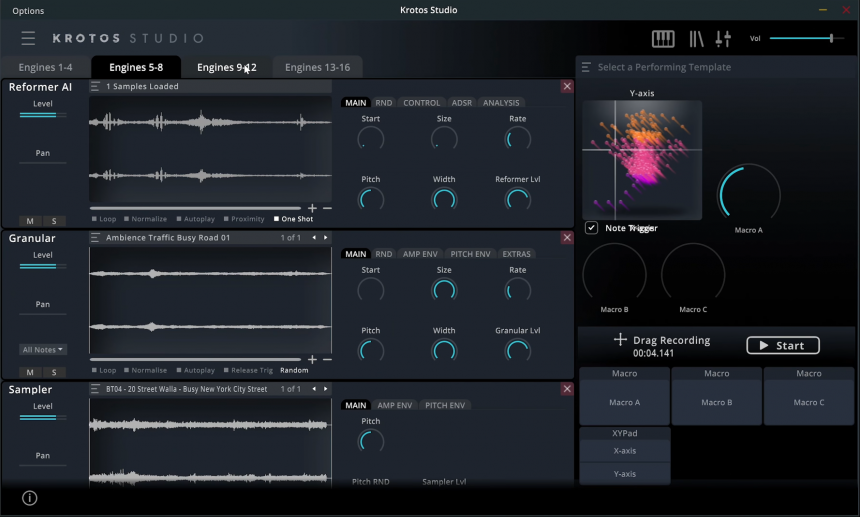Click the Reformer Lvl knob

517,200
